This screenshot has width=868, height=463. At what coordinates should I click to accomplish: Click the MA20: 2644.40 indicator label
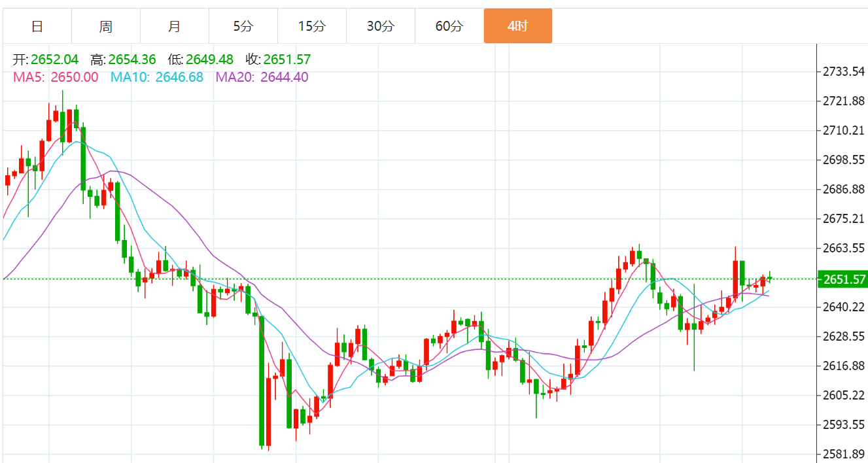click(x=262, y=77)
